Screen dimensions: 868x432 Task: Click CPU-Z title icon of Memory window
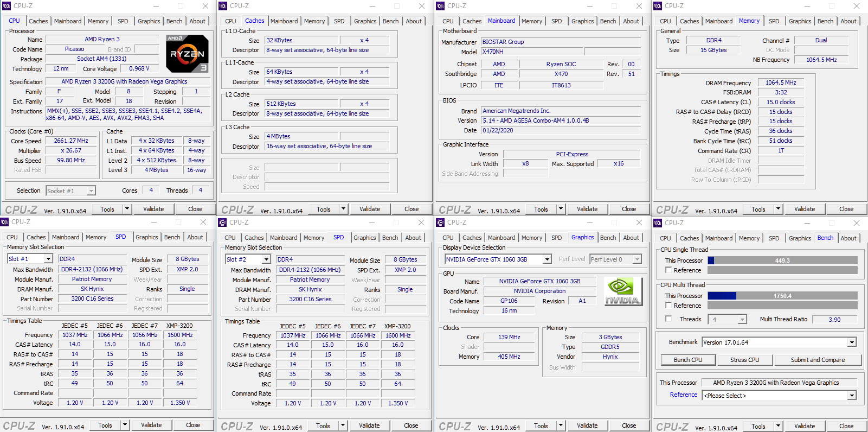(657, 5)
